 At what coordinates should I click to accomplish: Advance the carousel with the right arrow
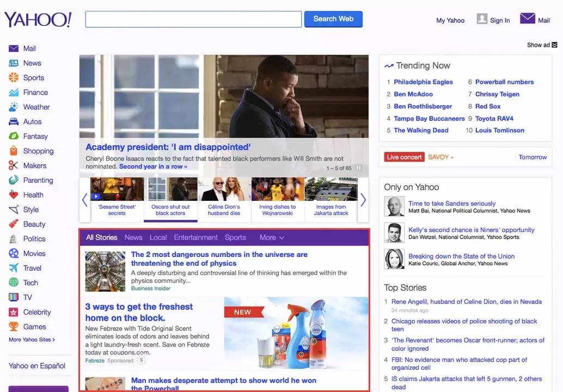[x=363, y=200]
